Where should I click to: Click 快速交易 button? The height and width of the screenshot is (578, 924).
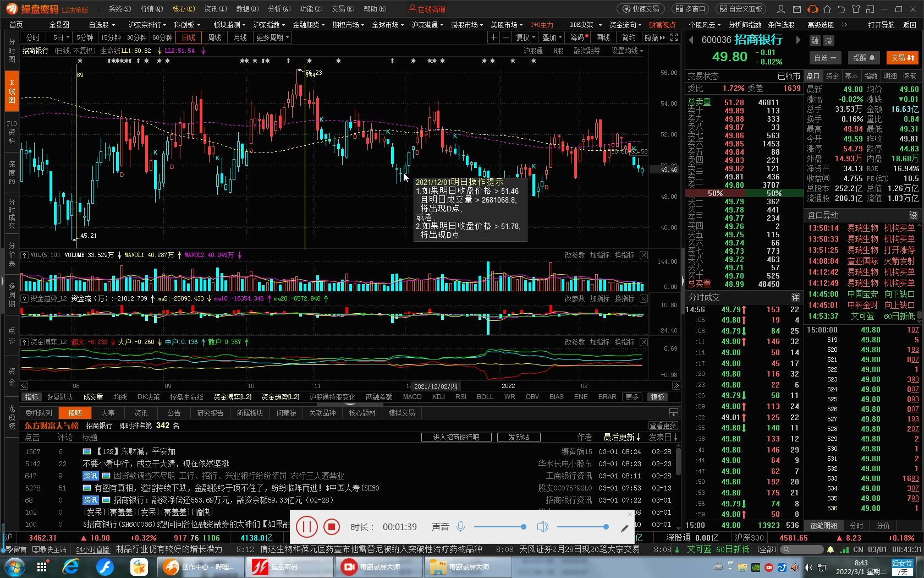[640, 9]
